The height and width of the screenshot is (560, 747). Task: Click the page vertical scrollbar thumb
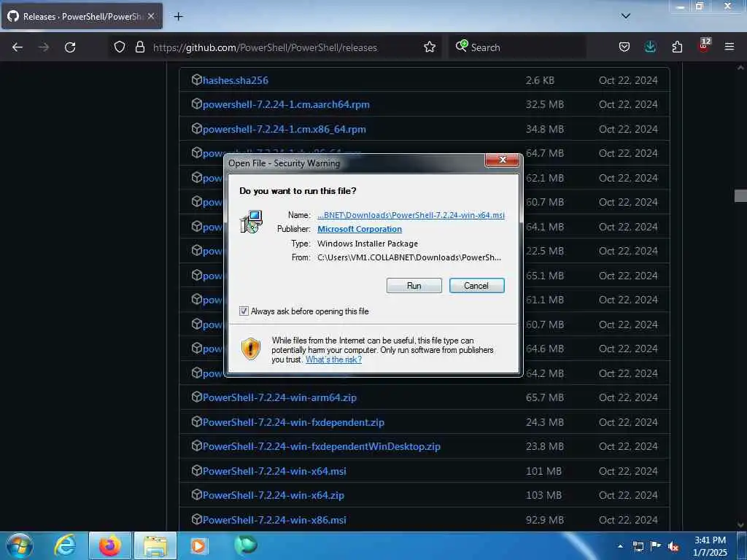740,195
